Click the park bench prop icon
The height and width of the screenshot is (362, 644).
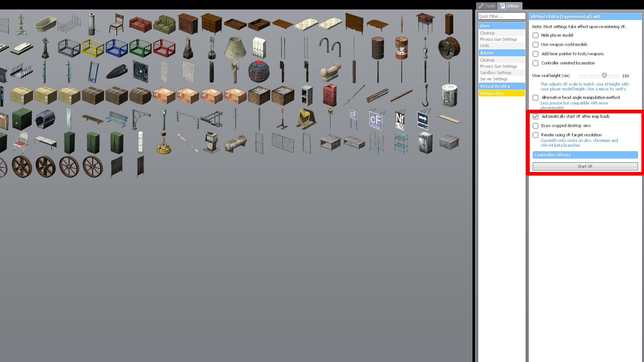116,118
